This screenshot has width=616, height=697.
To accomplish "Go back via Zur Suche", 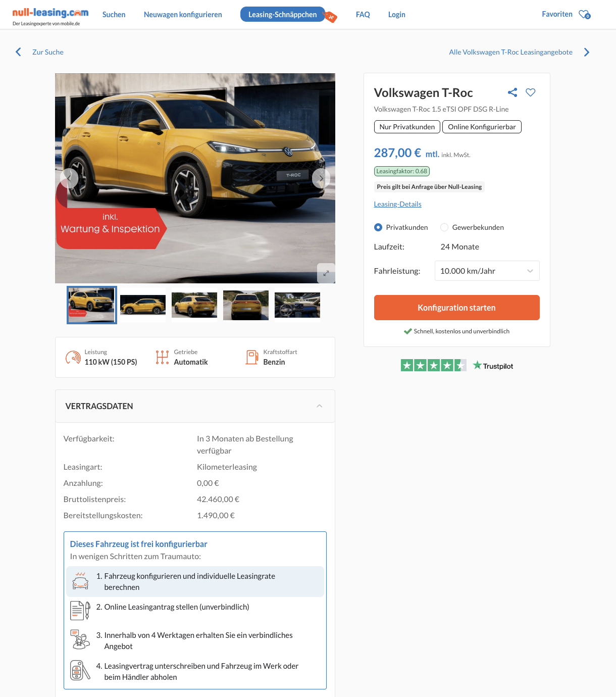I will (47, 52).
